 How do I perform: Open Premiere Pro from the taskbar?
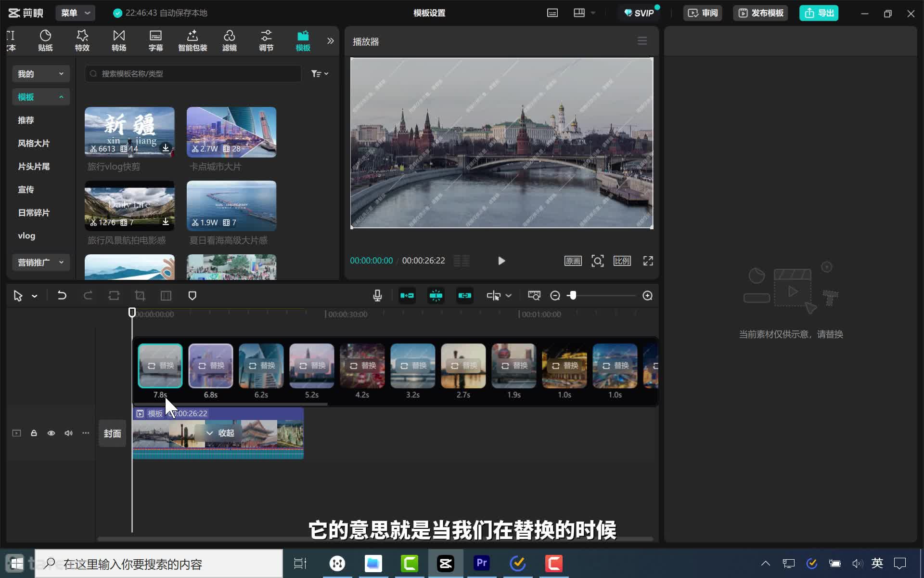coord(482,563)
